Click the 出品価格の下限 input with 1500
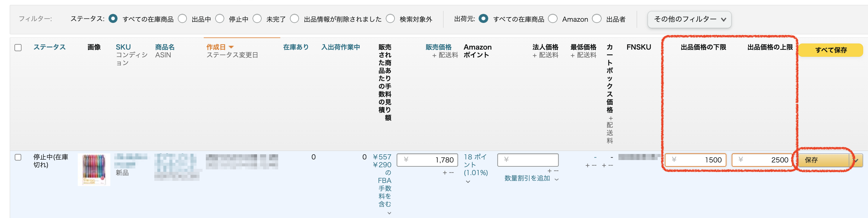Screen dimensions: 868x218 695,160
